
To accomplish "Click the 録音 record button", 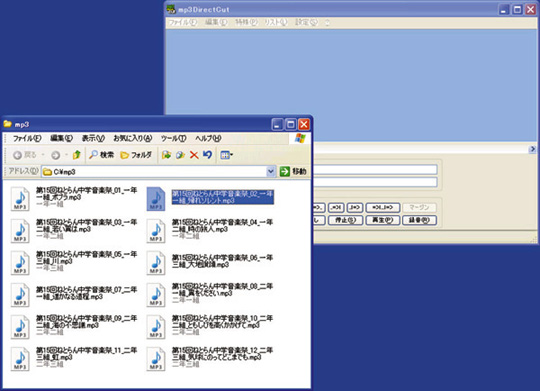I will pos(419,220).
